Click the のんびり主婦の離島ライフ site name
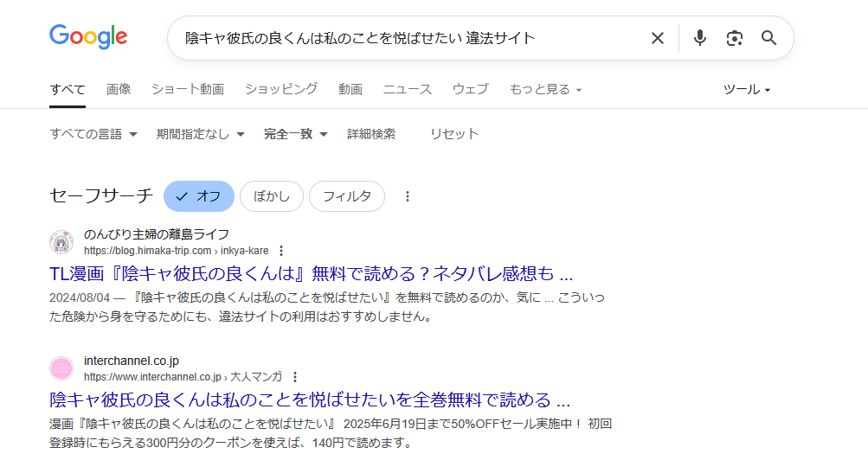 tap(156, 234)
